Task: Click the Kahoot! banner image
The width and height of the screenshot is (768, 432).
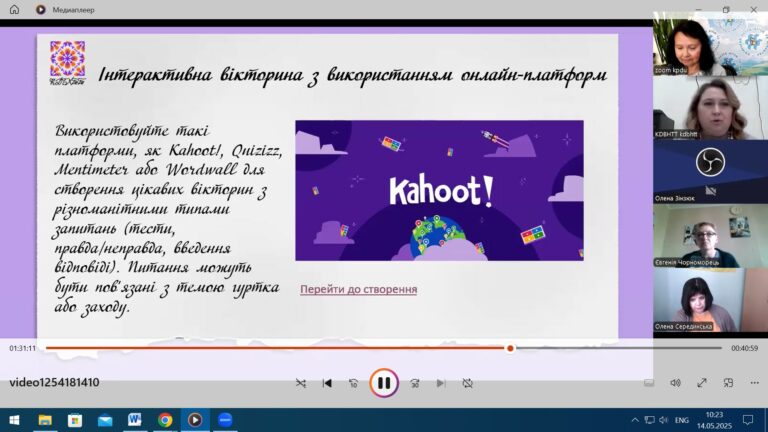Action: click(439, 190)
